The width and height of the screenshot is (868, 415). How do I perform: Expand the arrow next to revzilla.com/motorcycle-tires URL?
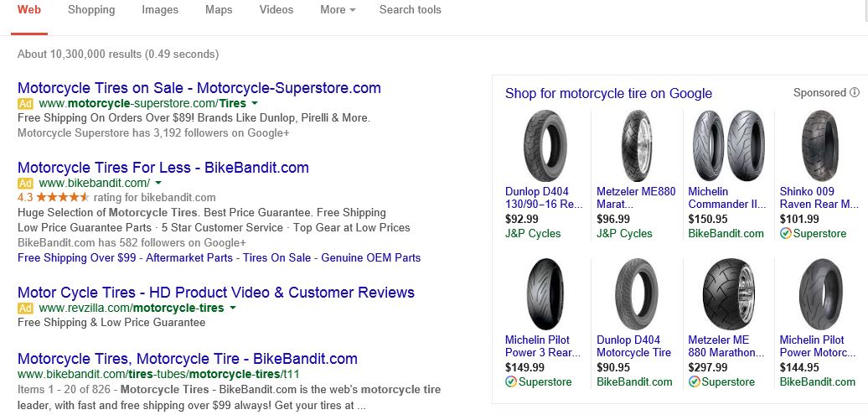click(x=233, y=309)
